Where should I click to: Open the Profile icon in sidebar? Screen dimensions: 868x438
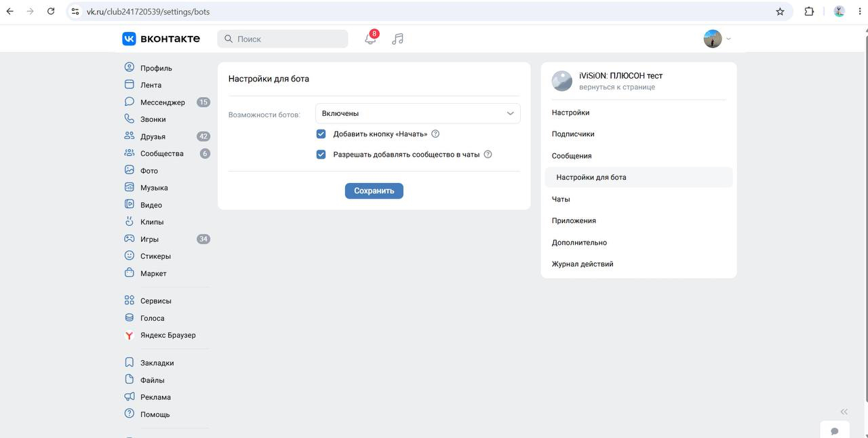(130, 67)
